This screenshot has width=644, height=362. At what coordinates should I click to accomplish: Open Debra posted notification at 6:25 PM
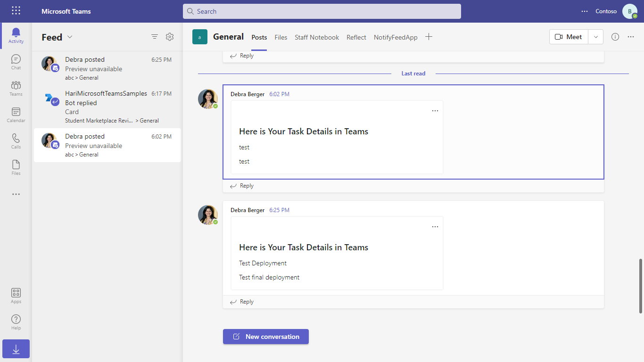coord(107,68)
